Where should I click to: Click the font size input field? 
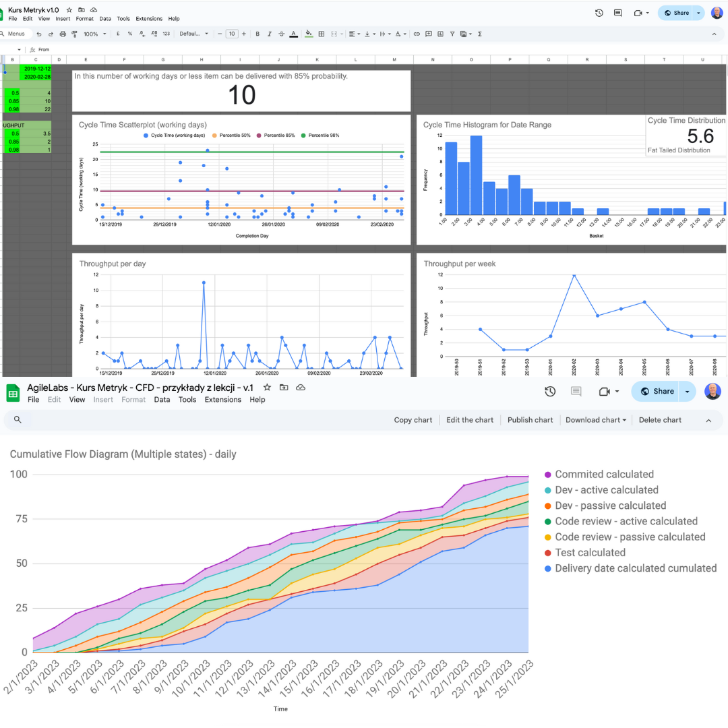[232, 34]
